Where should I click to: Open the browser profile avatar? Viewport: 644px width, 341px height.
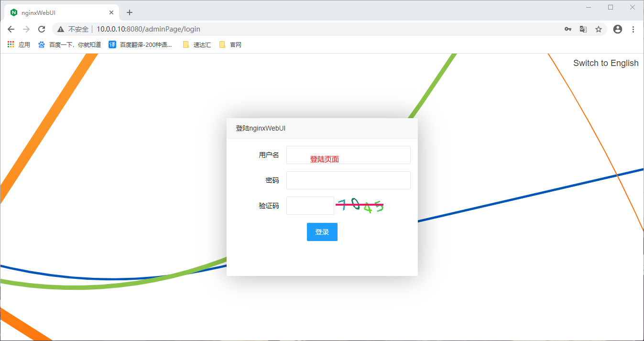click(x=617, y=29)
